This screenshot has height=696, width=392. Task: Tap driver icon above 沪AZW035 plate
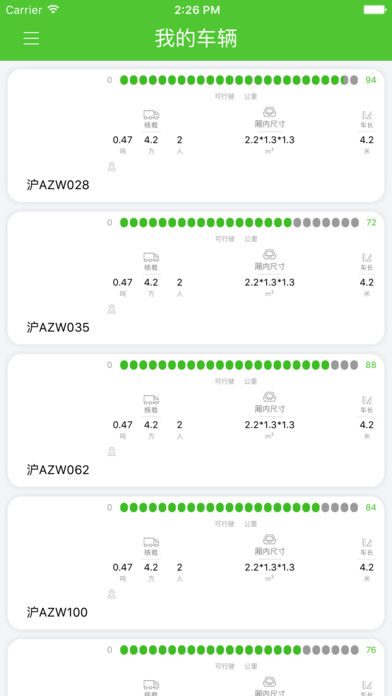point(112,309)
